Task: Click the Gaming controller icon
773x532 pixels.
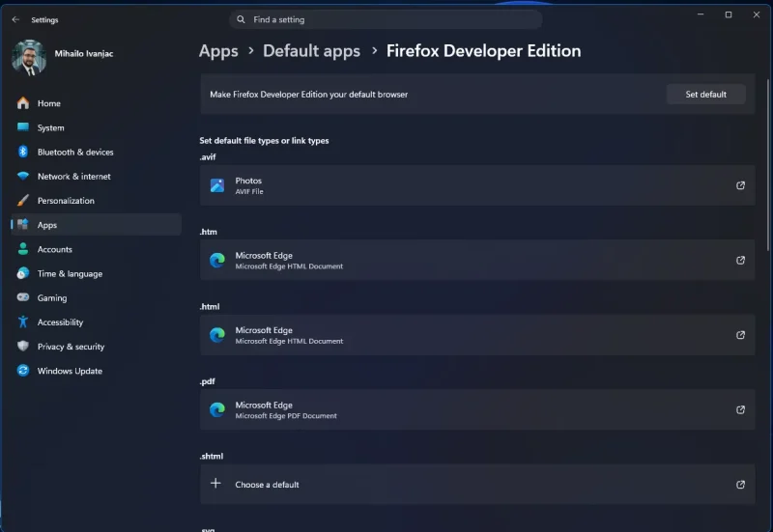Action: 22,297
